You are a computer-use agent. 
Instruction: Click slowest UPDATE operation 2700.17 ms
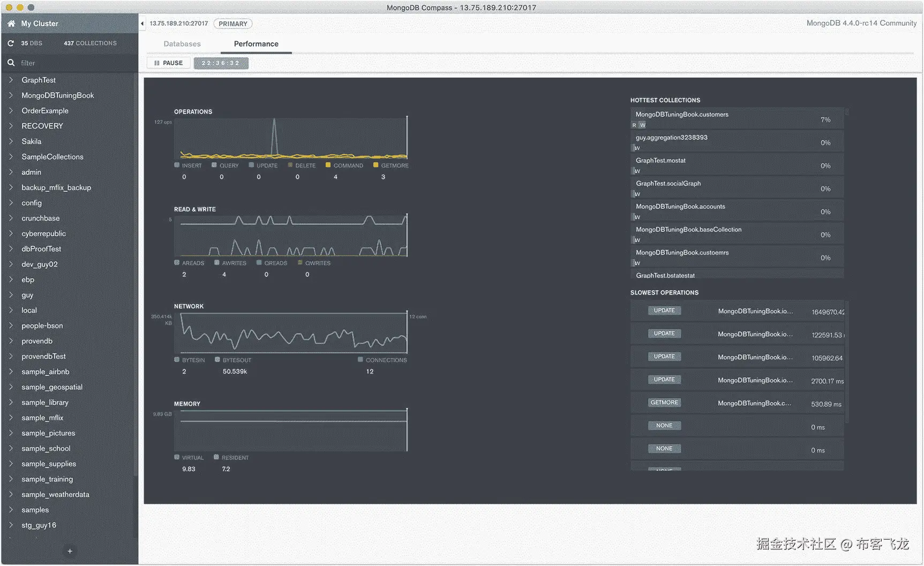click(737, 380)
